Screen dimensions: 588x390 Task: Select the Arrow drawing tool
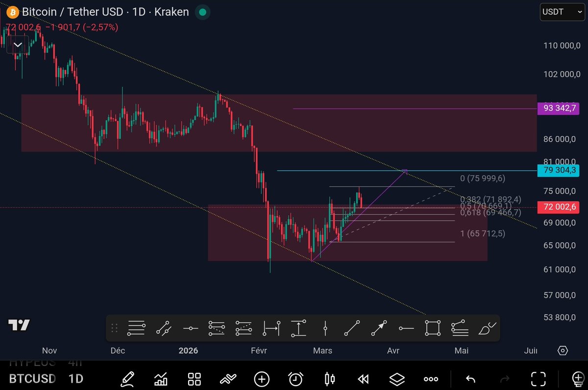[x=378, y=328]
